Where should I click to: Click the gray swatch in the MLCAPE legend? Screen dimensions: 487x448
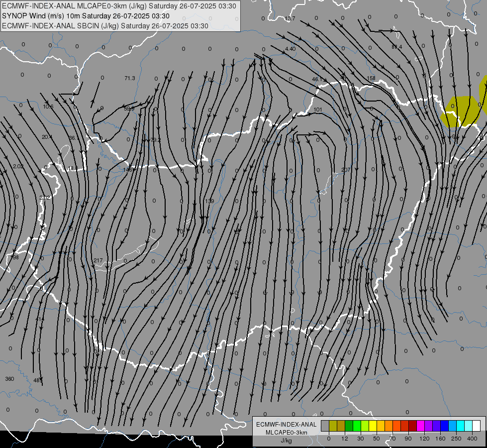click(325, 426)
